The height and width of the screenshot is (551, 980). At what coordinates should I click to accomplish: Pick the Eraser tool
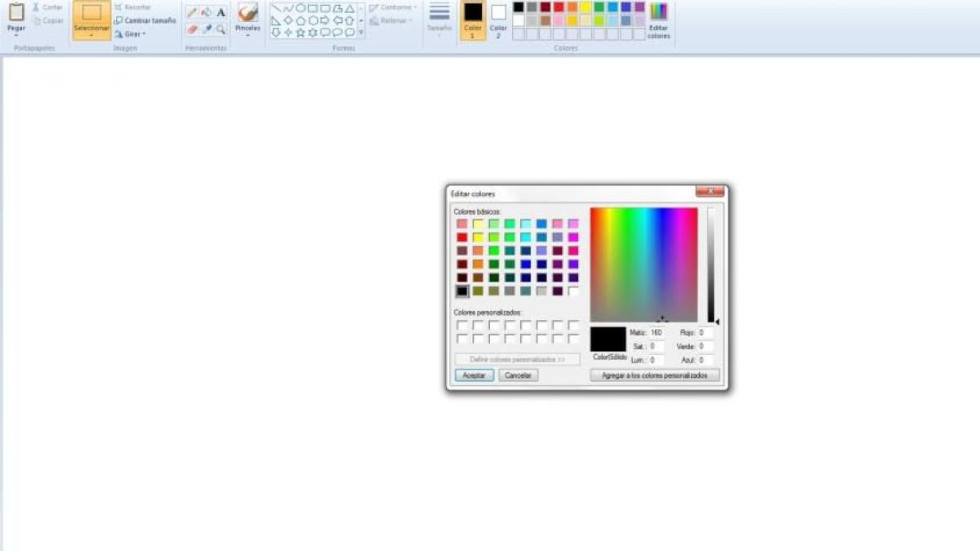[x=191, y=29]
